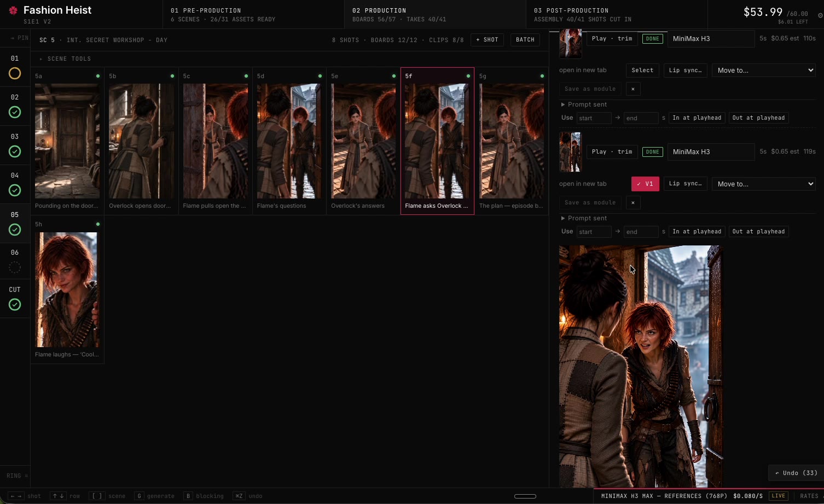Viewport: 824px width, 504px height.
Task: Click scene 01's yellow ring status icon
Action: (x=15, y=73)
